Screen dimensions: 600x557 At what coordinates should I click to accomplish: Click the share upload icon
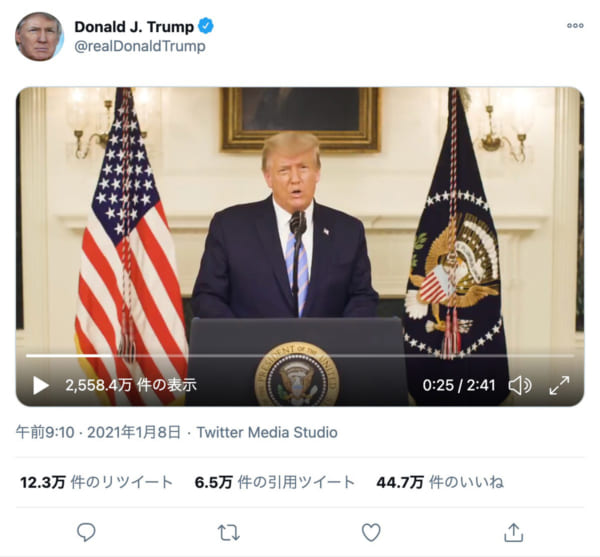514,532
